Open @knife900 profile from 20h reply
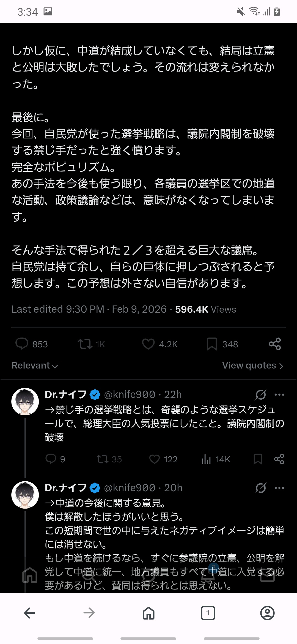The height and width of the screenshot is (644, 297). click(130, 488)
